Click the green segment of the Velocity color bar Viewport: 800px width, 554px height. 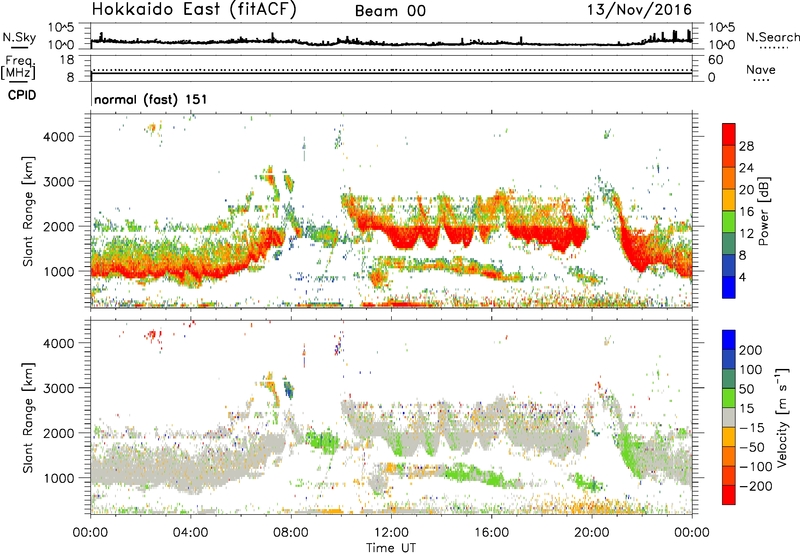coord(729,398)
